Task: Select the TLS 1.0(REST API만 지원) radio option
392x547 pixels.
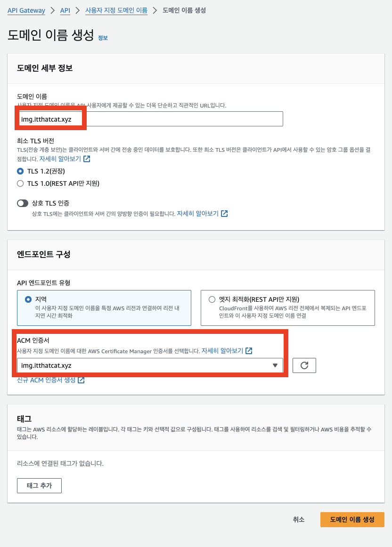Action: (x=20, y=183)
